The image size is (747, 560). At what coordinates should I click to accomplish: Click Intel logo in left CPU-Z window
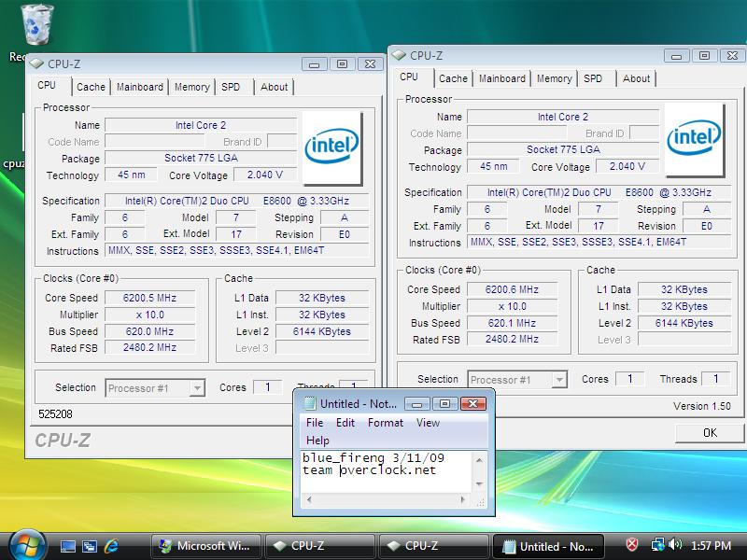pyautogui.click(x=332, y=147)
